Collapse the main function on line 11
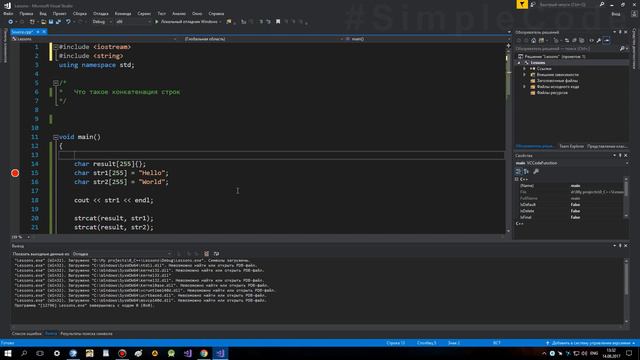Screen dimensions: 640x360 click(x=56, y=137)
